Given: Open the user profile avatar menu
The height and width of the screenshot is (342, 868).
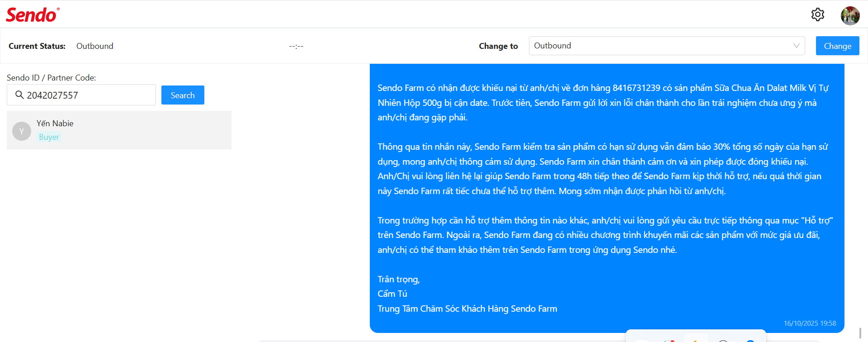Looking at the screenshot, I should point(850,15).
